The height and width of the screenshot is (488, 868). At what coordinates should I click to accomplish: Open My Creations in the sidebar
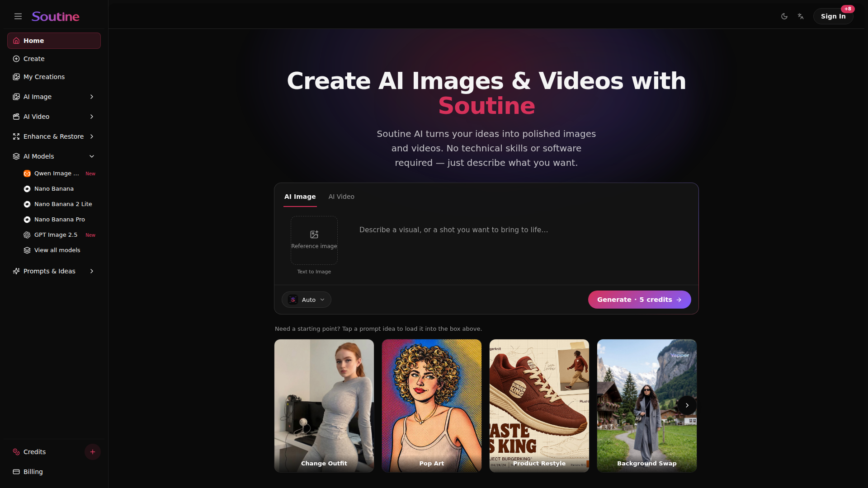pos(54,77)
